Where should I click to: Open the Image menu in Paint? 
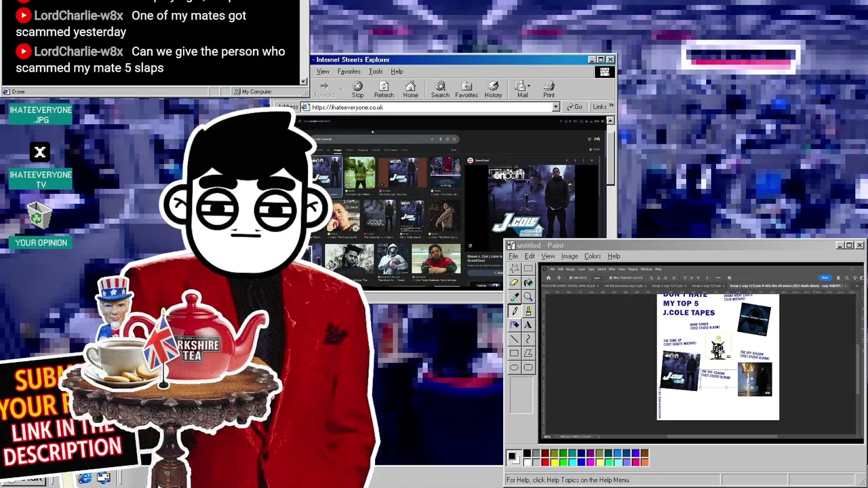click(570, 256)
